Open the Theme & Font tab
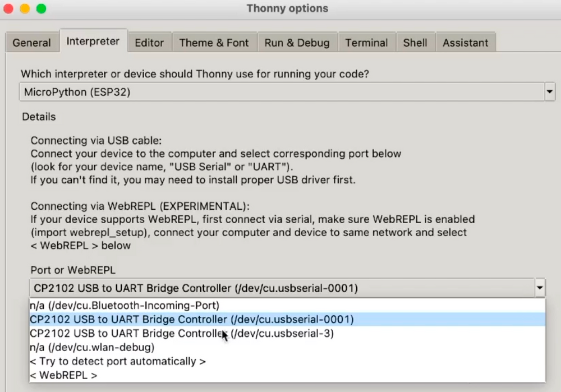The image size is (561, 392). 214,42
